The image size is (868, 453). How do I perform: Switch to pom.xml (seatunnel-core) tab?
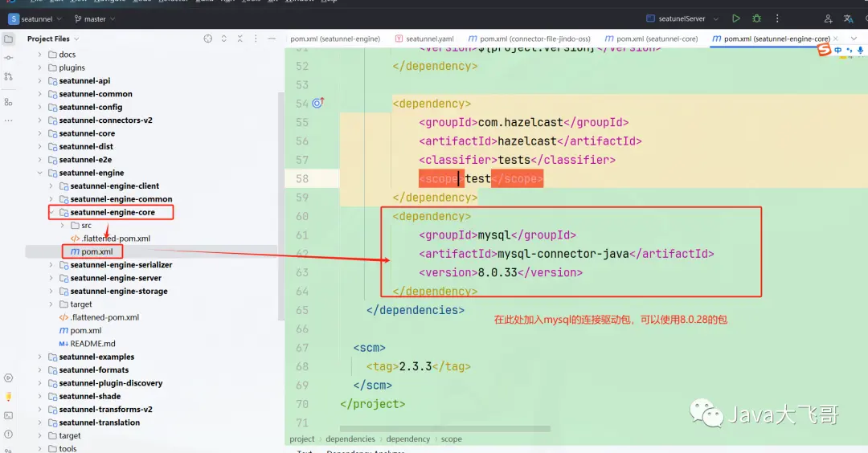[x=651, y=39]
